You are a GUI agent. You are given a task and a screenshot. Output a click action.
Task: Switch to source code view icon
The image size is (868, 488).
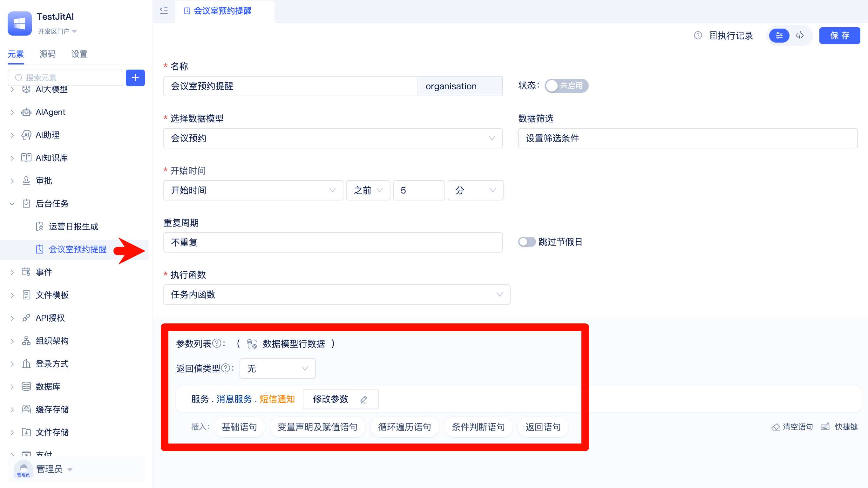pyautogui.click(x=800, y=35)
